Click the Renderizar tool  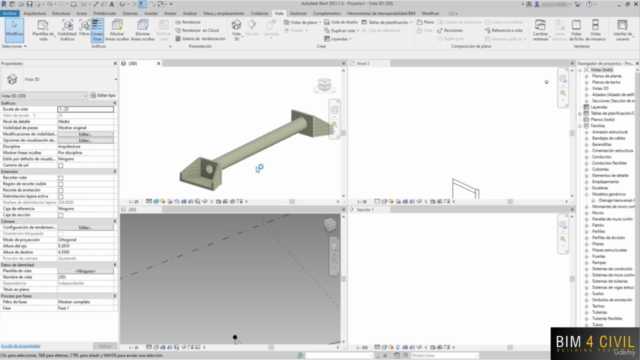[x=188, y=22]
